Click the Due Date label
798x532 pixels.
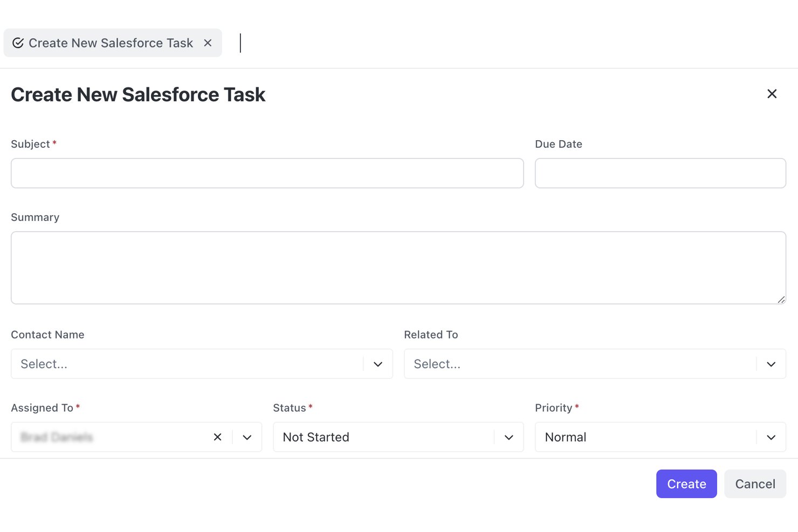coord(559,144)
